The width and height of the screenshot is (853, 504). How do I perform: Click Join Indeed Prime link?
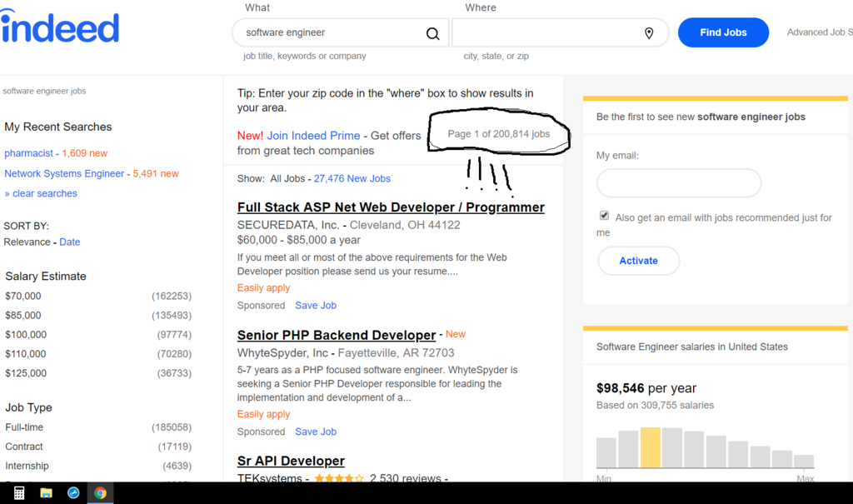click(x=313, y=136)
